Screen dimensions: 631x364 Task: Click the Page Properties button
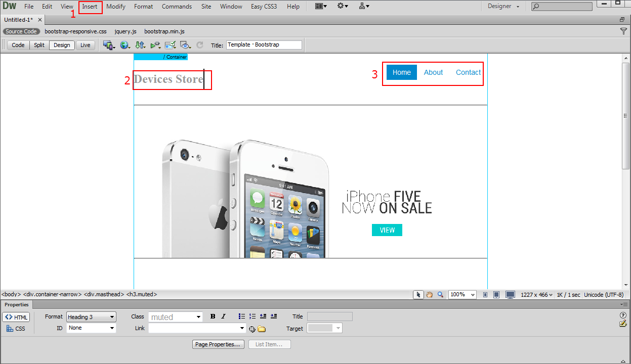tap(219, 344)
